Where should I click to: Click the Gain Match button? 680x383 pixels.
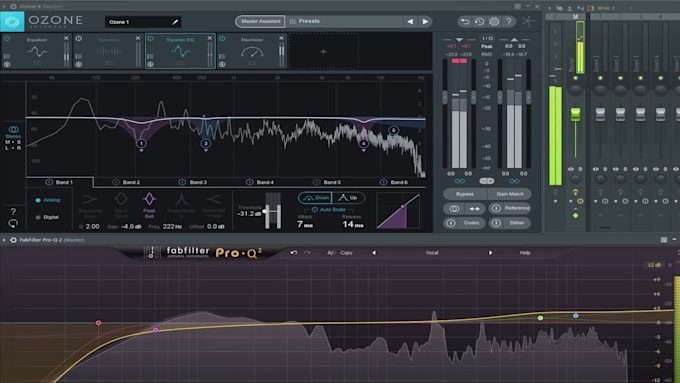(510, 194)
